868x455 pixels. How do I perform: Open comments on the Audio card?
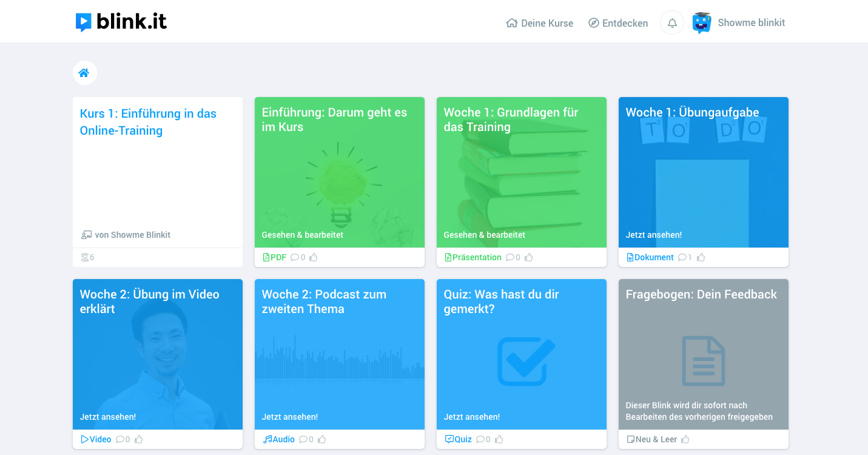coord(306,439)
